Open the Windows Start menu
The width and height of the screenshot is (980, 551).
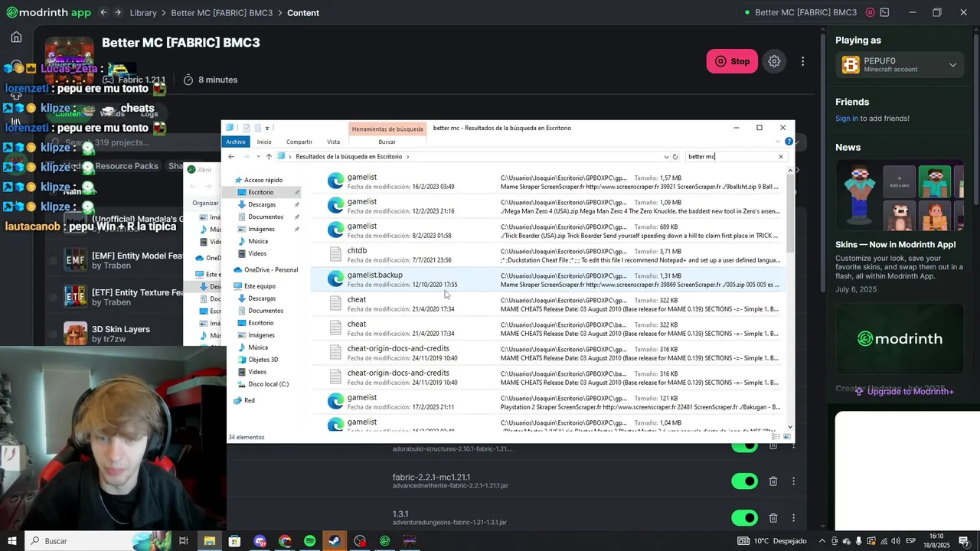[x=12, y=541]
